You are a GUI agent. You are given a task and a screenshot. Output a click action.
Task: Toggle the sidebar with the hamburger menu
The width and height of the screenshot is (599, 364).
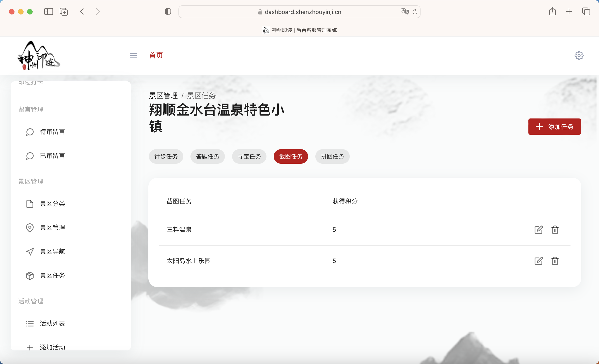133,55
